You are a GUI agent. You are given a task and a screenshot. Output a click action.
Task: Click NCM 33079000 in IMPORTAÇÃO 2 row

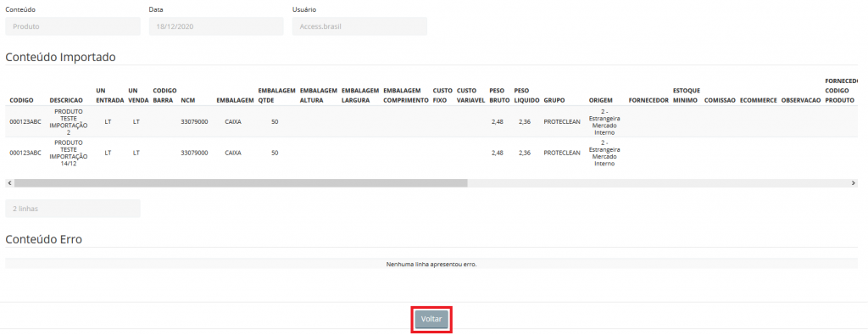pos(194,122)
